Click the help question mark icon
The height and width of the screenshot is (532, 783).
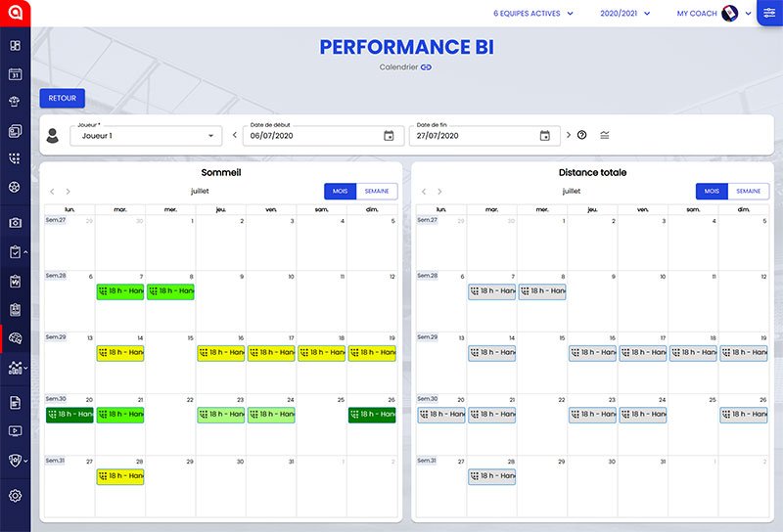(581, 135)
